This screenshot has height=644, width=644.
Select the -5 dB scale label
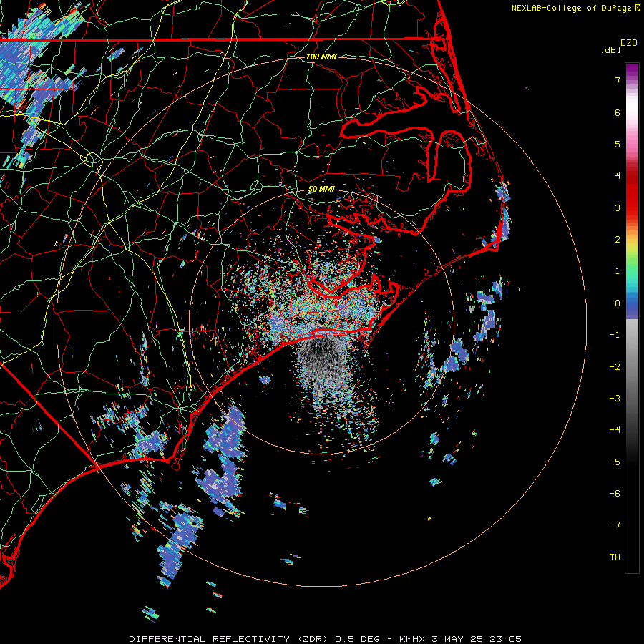pos(615,462)
